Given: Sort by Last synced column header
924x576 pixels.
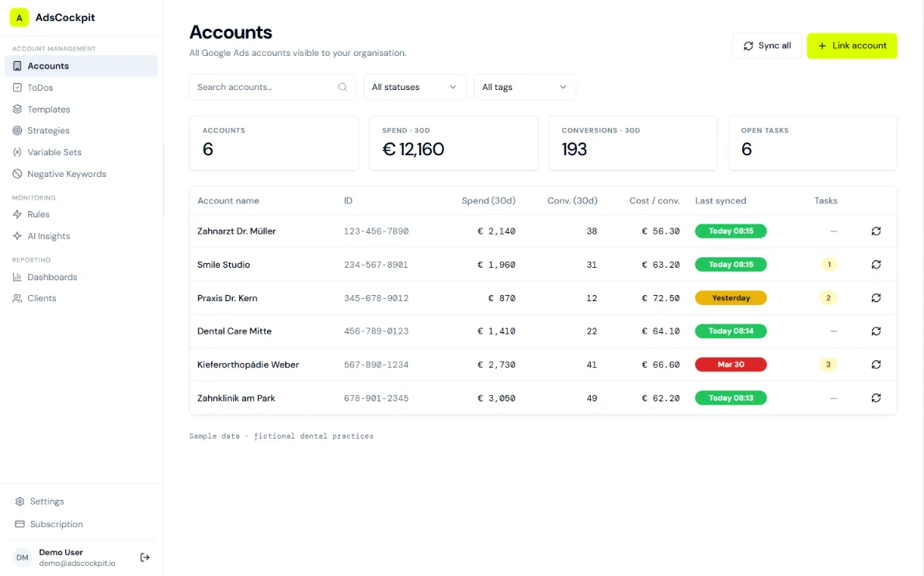Looking at the screenshot, I should (x=720, y=201).
